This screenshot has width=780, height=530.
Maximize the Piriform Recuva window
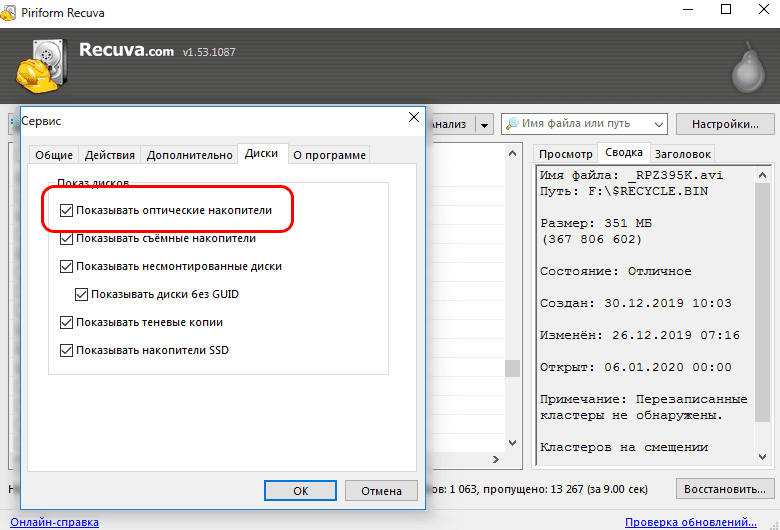pos(726,9)
